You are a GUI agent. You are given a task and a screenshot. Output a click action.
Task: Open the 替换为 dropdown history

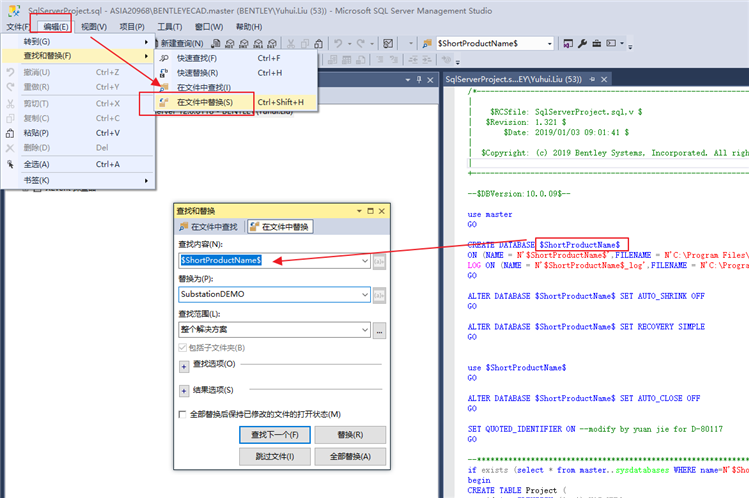364,295
